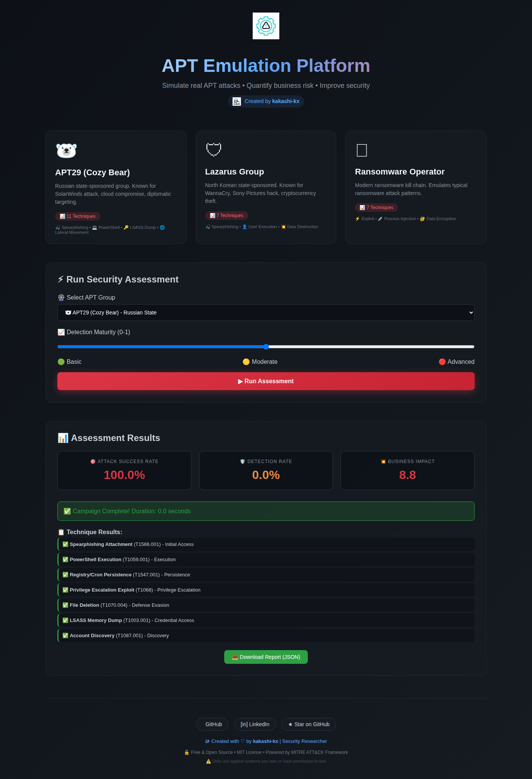Click the target icon in Attack Success Rate
Viewport: 532px width, 779px height.
pos(93,462)
